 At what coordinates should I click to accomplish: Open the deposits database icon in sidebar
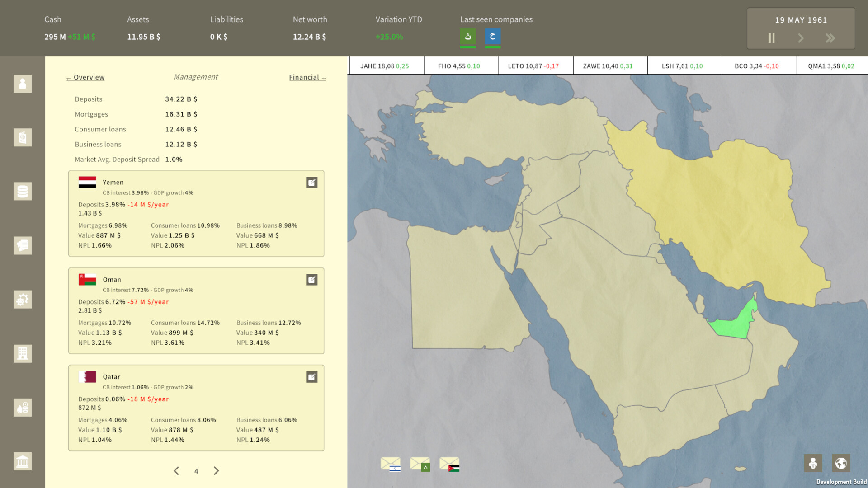[22, 191]
